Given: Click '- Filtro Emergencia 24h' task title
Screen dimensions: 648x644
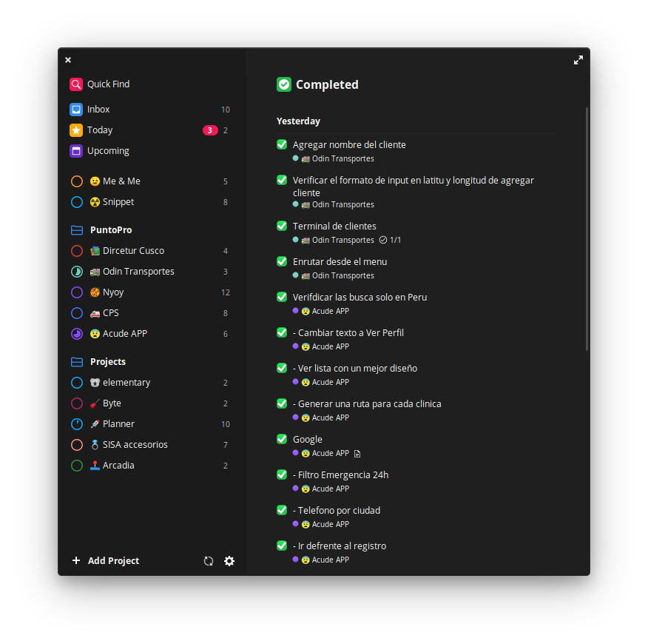Looking at the screenshot, I should 340,474.
